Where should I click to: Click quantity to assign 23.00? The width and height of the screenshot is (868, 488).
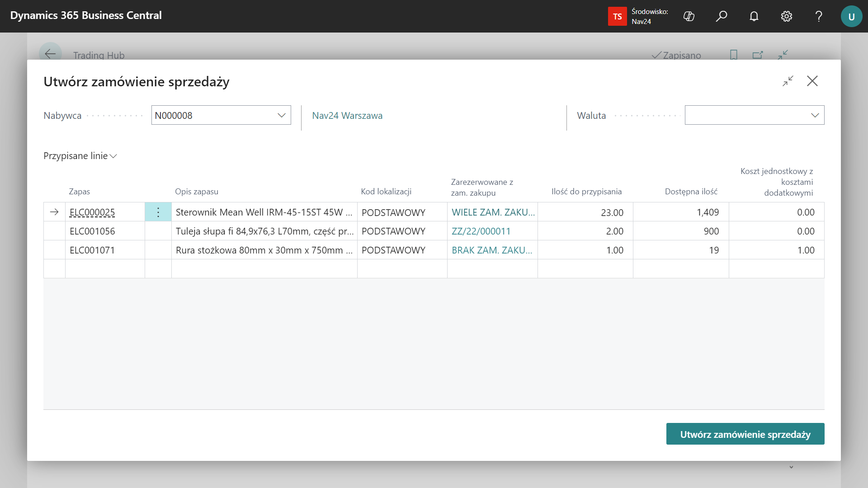[585, 212]
